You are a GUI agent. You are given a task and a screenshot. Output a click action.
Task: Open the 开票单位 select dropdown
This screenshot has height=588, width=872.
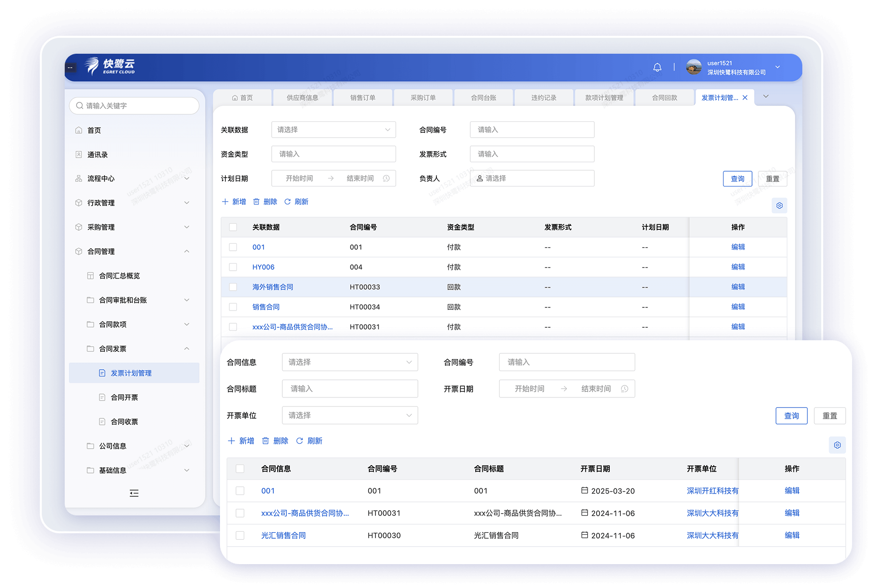(350, 415)
